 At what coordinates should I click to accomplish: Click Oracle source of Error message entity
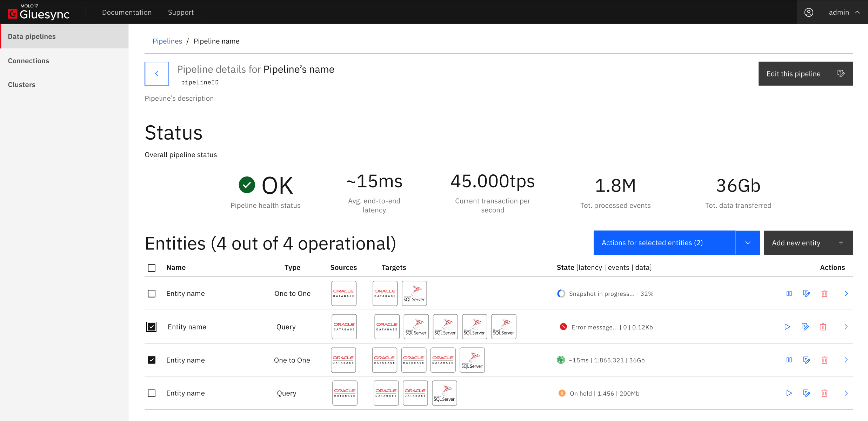click(344, 327)
